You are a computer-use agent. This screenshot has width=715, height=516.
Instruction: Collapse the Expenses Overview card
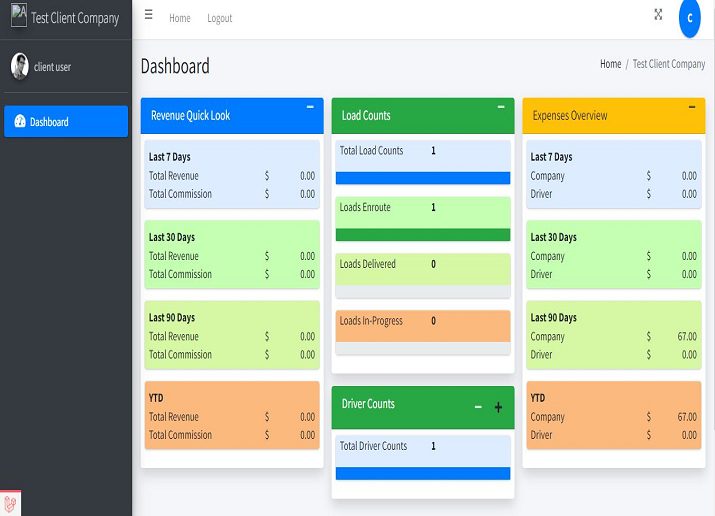pyautogui.click(x=692, y=106)
